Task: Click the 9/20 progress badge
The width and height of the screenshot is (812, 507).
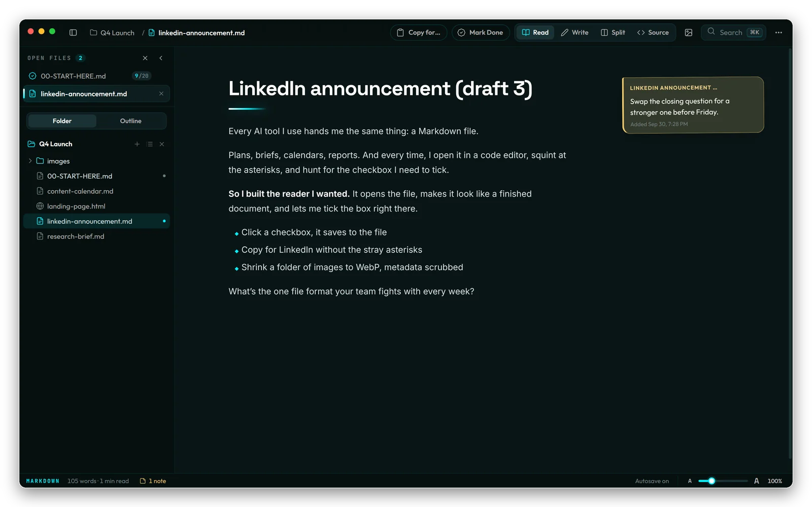Action: pos(142,76)
